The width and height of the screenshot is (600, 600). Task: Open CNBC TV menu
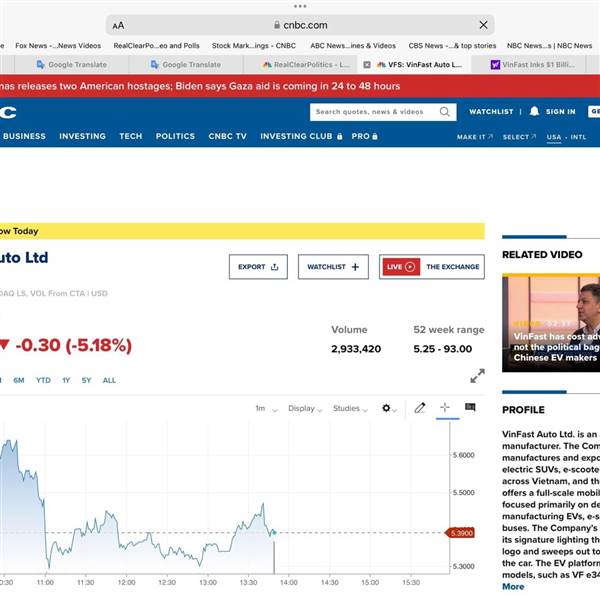click(x=227, y=136)
